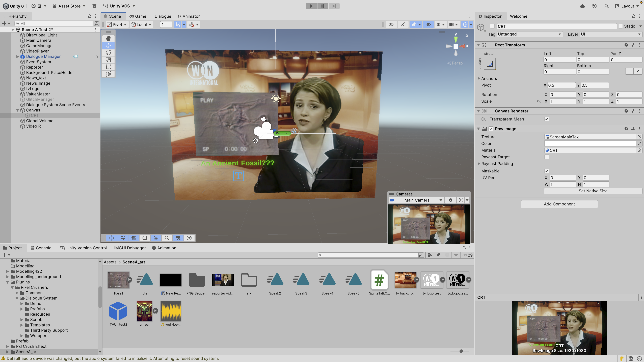Open the Tag dropdown showing Untagged
Viewport: 644px width, 362px height.
tap(529, 34)
